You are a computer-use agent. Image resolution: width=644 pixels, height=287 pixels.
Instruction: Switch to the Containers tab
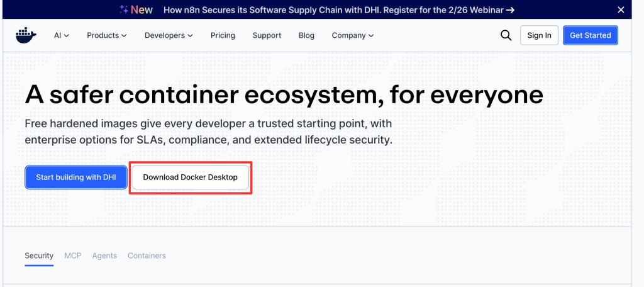[147, 256]
